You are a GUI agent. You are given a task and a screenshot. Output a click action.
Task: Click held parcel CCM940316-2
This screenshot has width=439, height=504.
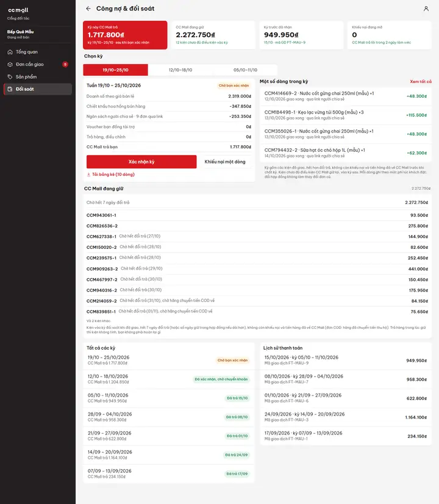click(x=257, y=290)
